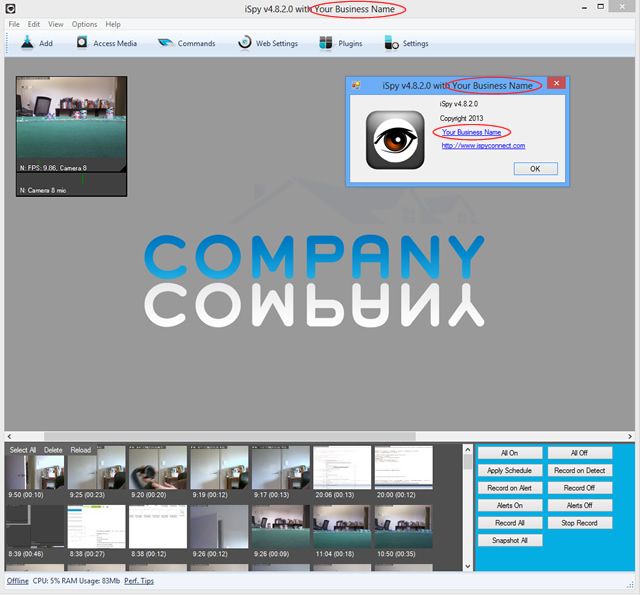640x595 pixels.
Task: Click the Alerts On button
Action: [510, 505]
